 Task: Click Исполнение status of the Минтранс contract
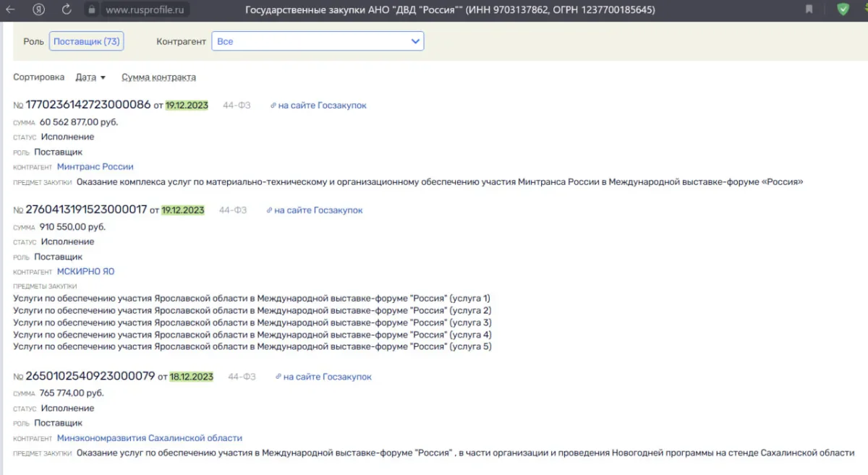coord(67,137)
